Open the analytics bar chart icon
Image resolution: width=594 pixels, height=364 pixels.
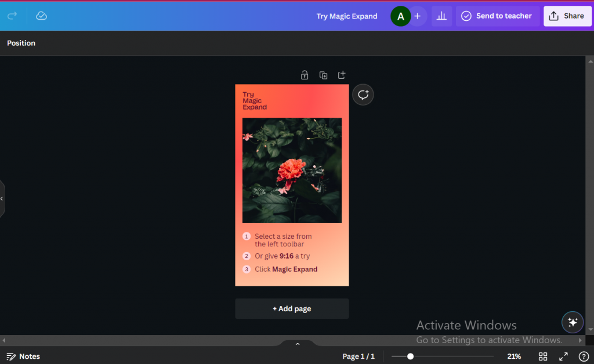coord(441,16)
